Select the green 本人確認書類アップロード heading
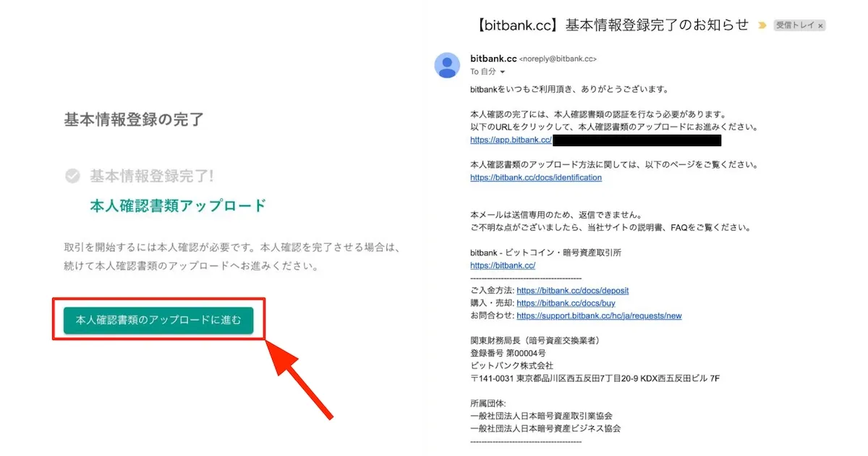Screen dimensions: 868x456 click(177, 205)
